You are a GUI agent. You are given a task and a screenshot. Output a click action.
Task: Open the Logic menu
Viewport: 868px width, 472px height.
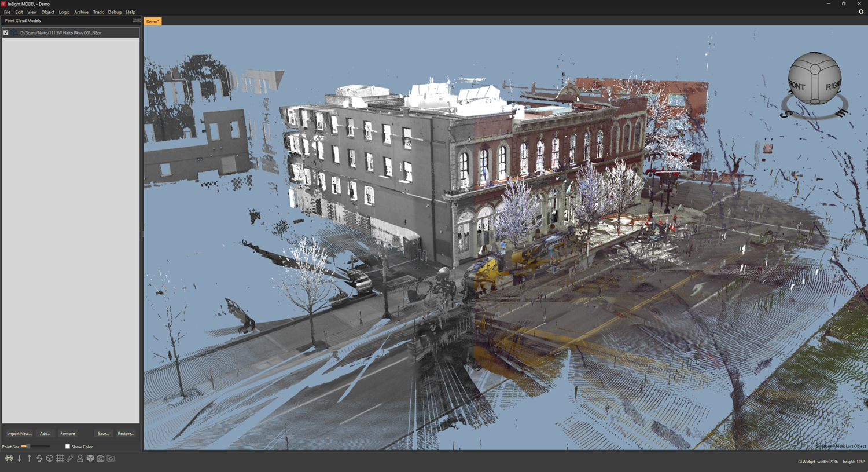click(64, 12)
